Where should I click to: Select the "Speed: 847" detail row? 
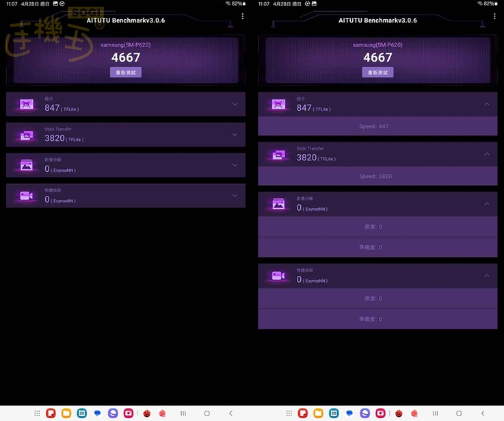tap(377, 126)
